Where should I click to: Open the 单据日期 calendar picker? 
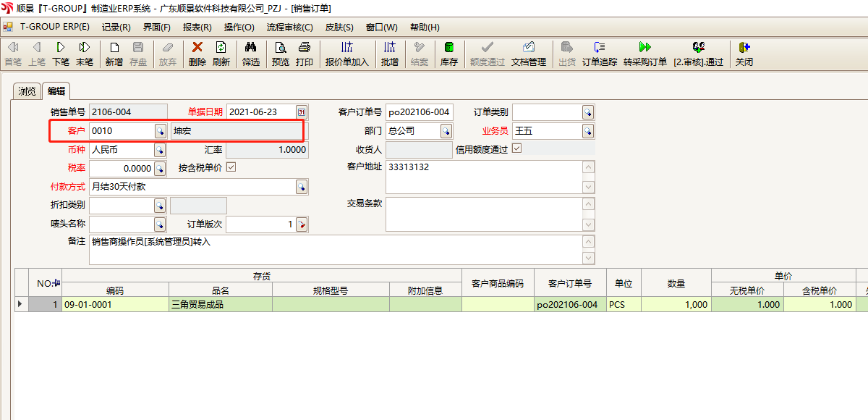(302, 112)
